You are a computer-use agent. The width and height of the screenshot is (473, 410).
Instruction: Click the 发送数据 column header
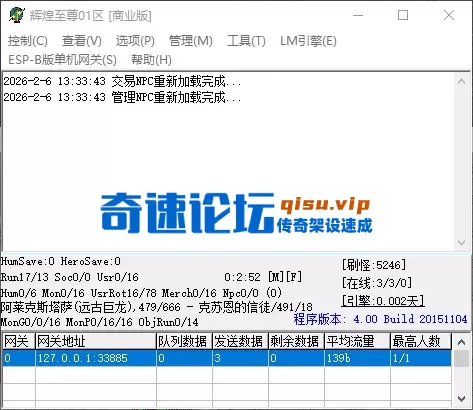(240, 341)
